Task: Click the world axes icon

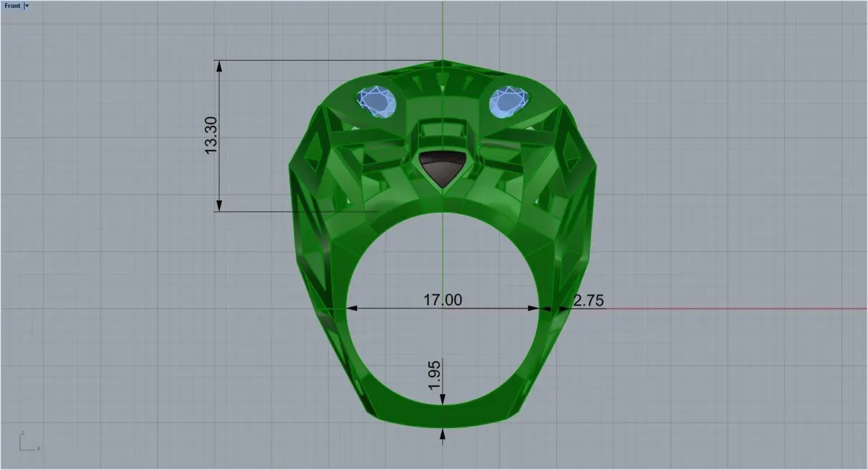Action: click(29, 441)
